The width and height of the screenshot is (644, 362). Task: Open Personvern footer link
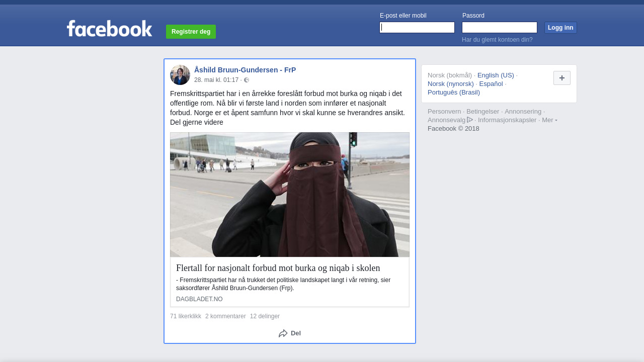pyautogui.click(x=444, y=112)
